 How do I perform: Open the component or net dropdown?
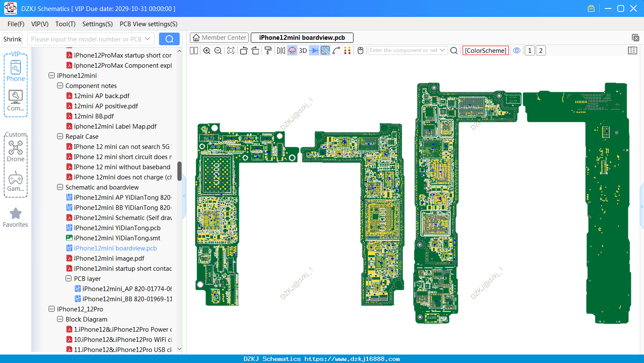[442, 50]
